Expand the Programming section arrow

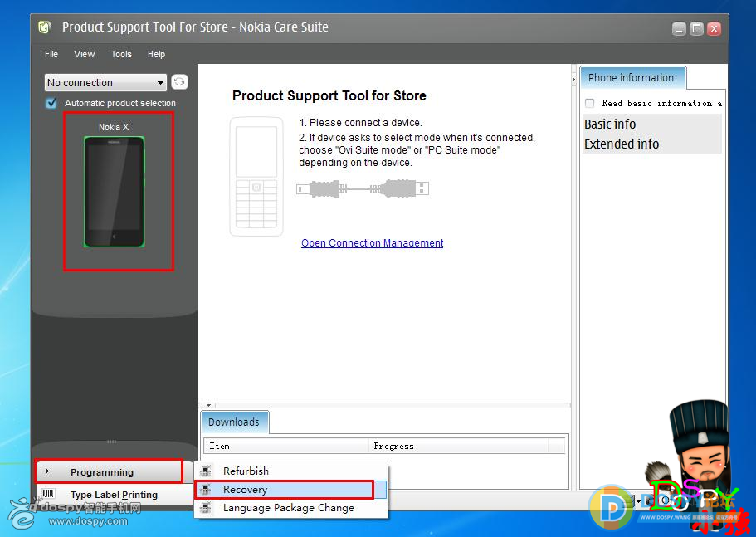point(46,471)
